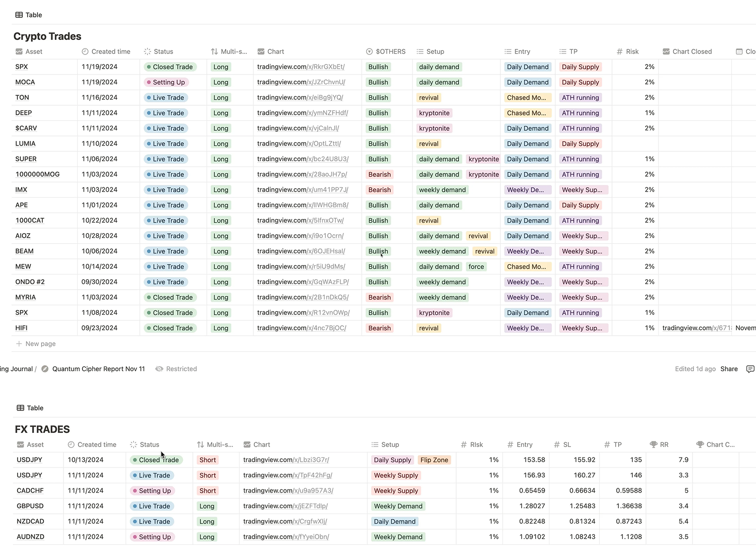The height and width of the screenshot is (549, 756).
Task: Open the Flip Zone tag in USDJPY row
Action: pos(434,460)
